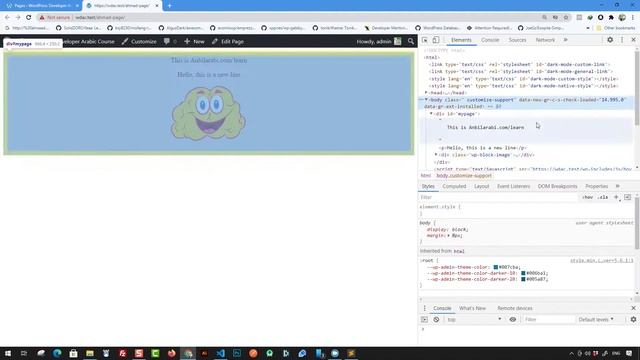Open the Network tab
The width and height of the screenshot is (640, 360).
(x=545, y=40)
